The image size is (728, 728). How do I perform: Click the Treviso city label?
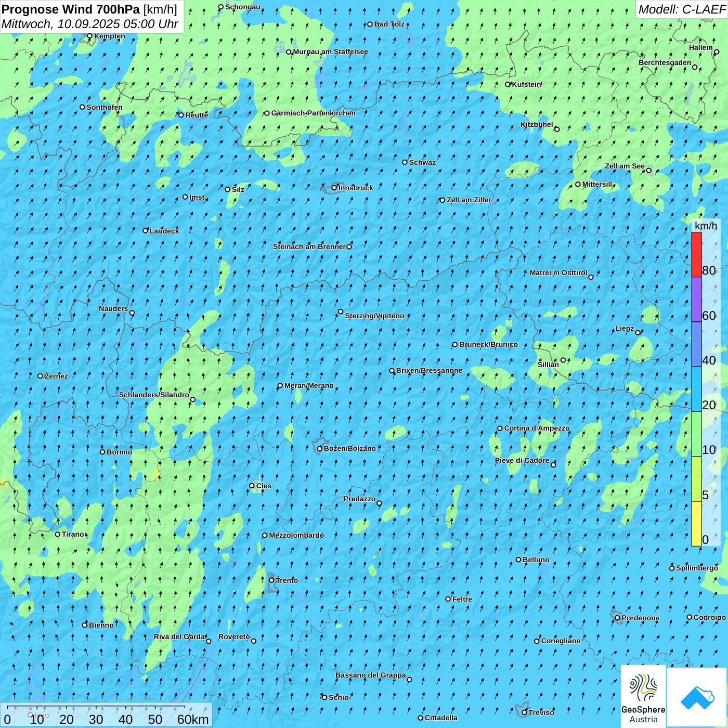point(541,712)
